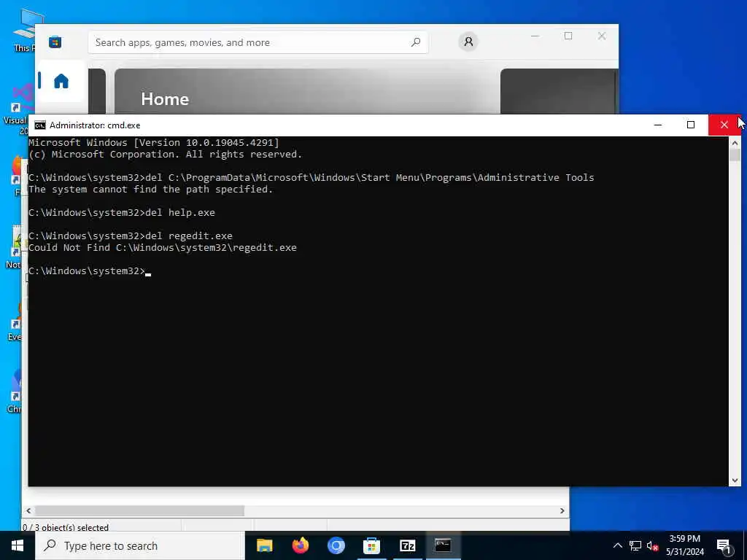
Task: Click the taskbar search box
Action: pyautogui.click(x=140, y=545)
